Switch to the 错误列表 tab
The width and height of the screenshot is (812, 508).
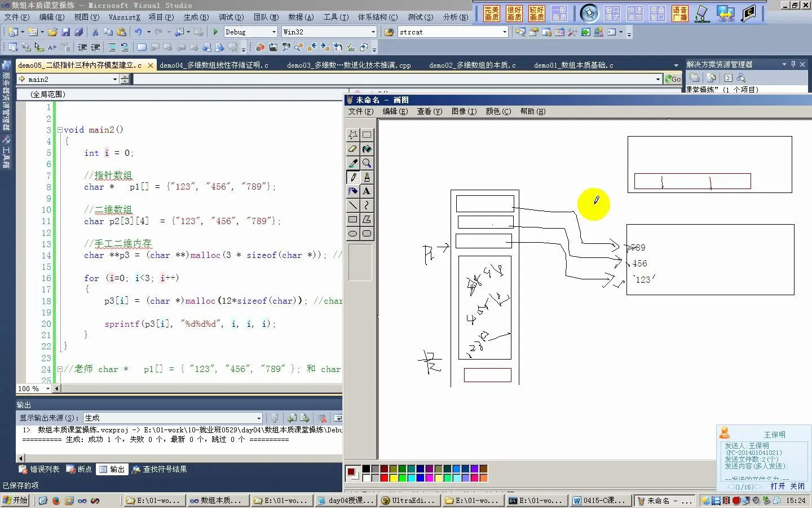39,469
